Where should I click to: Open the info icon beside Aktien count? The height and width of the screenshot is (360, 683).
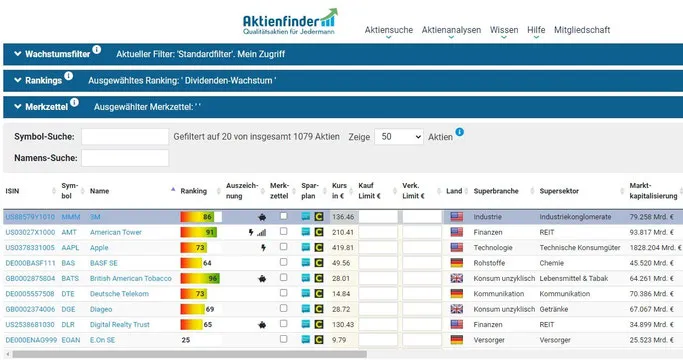pos(460,132)
